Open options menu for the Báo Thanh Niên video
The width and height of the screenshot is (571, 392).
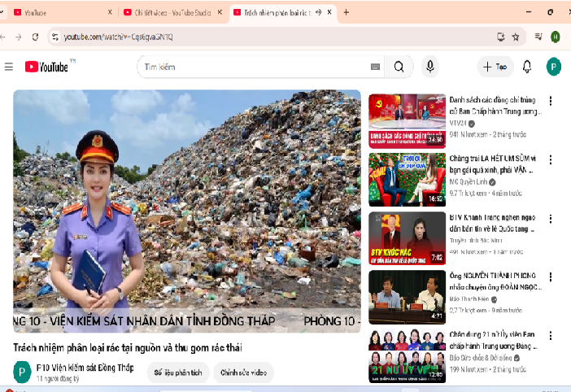coord(551,277)
